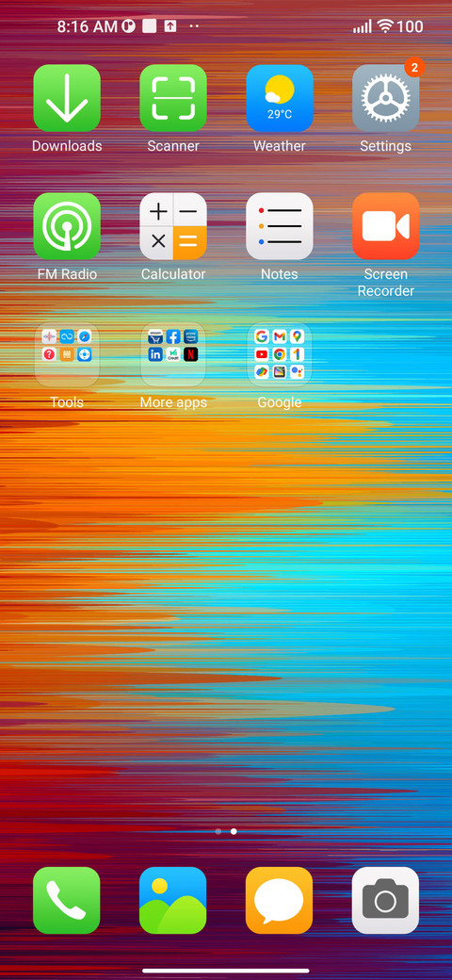Expand the More apps folder
Viewport: 452px width, 980px height.
(x=173, y=354)
